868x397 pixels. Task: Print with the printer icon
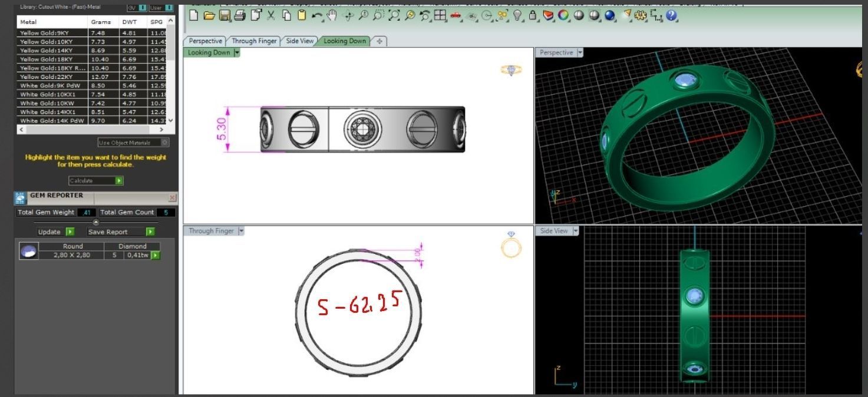[239, 16]
